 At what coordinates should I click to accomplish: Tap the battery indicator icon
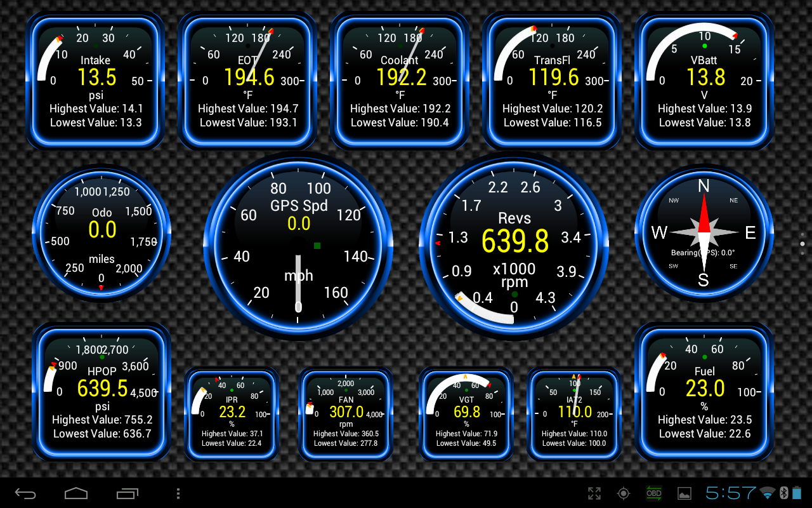click(x=798, y=493)
